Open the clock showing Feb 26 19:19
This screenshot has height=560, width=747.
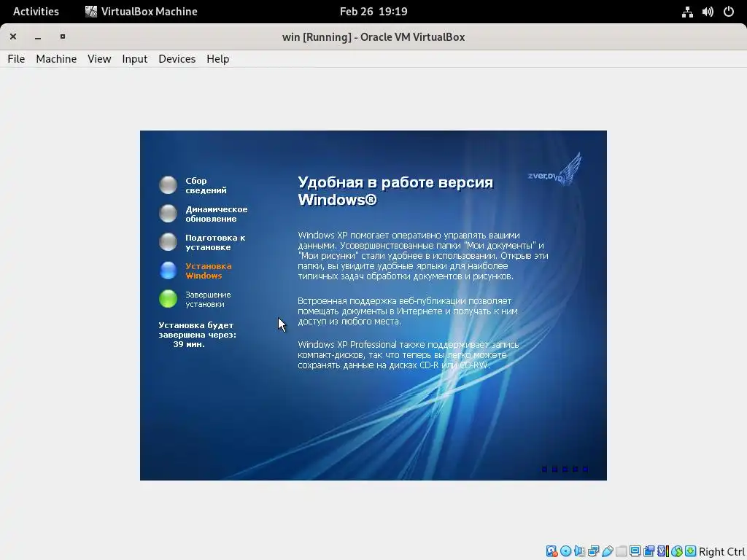[x=373, y=12]
